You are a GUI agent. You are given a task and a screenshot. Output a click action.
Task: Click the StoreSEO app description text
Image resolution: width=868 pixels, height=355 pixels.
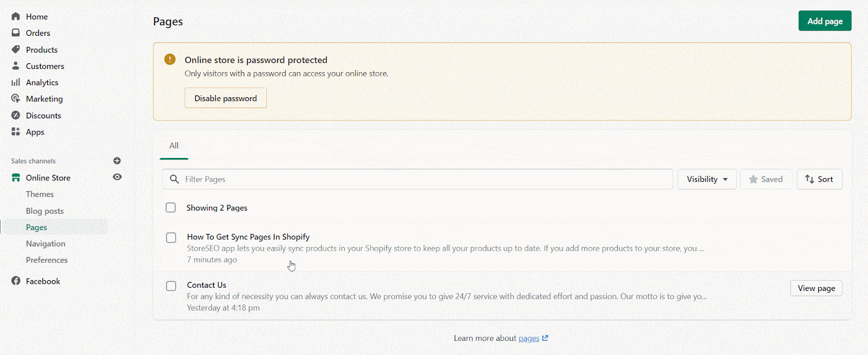point(445,248)
